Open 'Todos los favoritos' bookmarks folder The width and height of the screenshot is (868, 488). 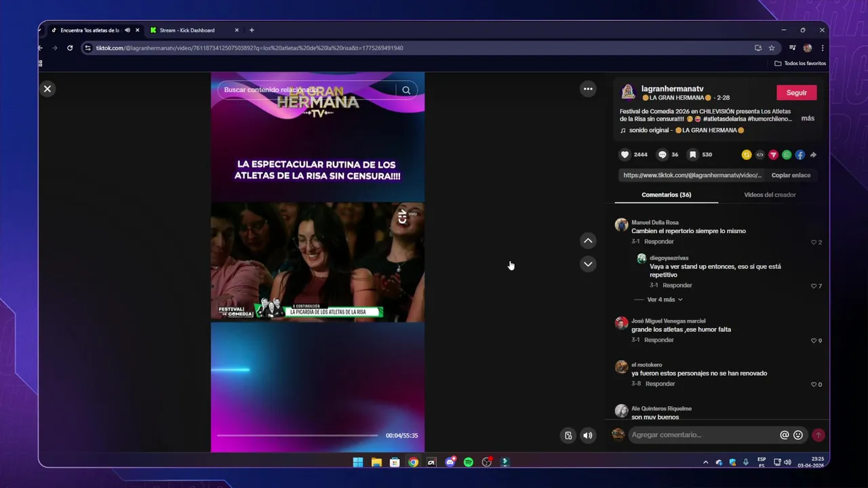click(800, 63)
